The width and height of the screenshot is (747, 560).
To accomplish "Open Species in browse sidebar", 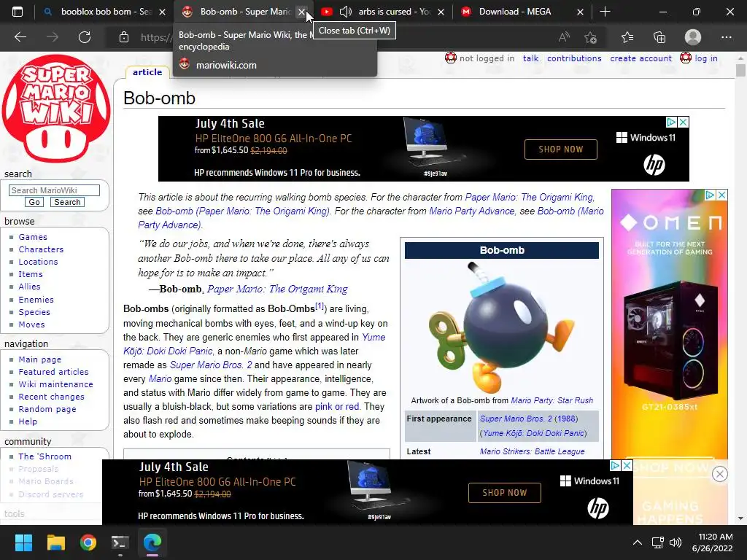I will (x=34, y=312).
